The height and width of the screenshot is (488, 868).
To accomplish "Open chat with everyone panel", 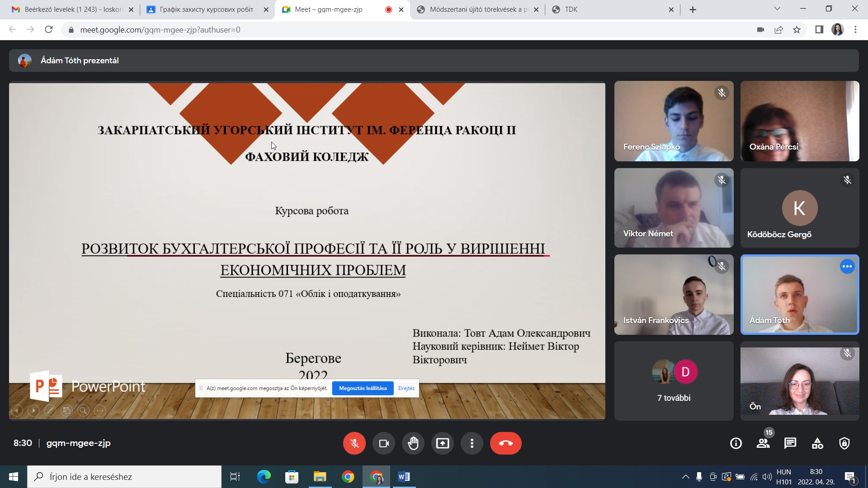I will coord(790,443).
